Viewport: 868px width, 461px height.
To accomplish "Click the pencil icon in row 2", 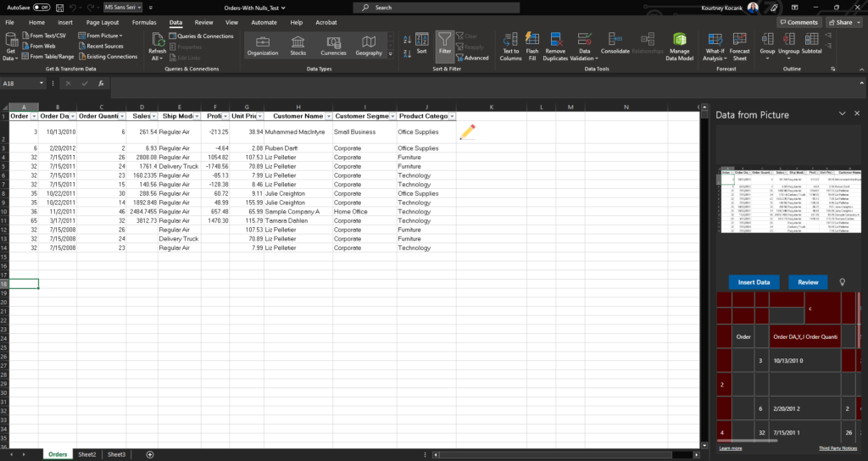I will click(x=467, y=132).
